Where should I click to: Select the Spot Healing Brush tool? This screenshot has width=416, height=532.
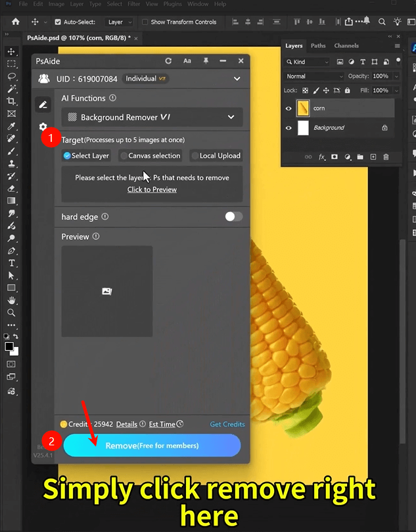(11, 139)
